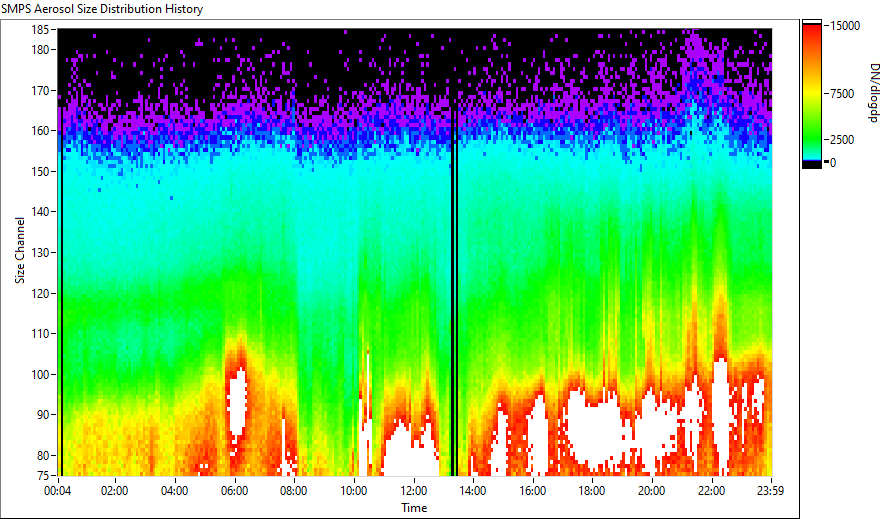Click the 75 y-axis minimum label

click(x=43, y=476)
